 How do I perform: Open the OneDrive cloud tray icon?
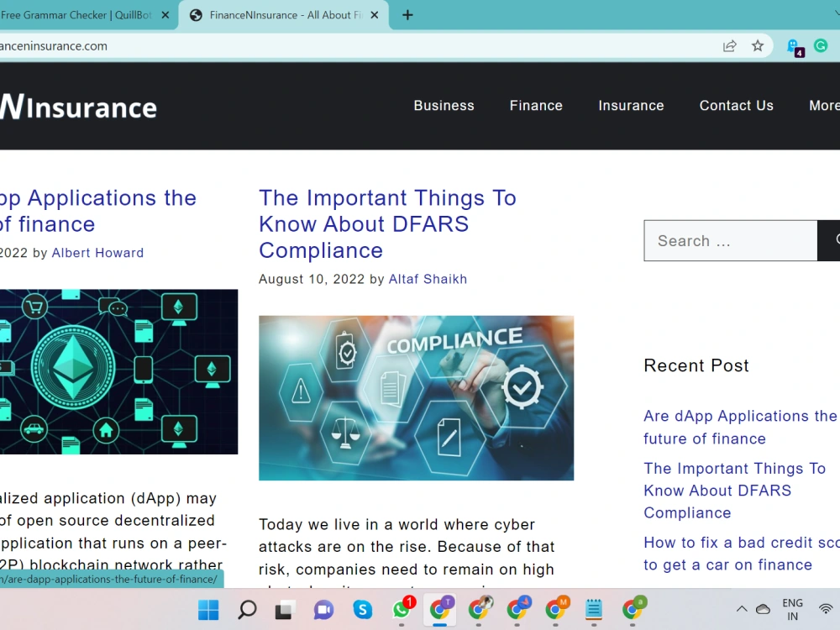tap(763, 609)
